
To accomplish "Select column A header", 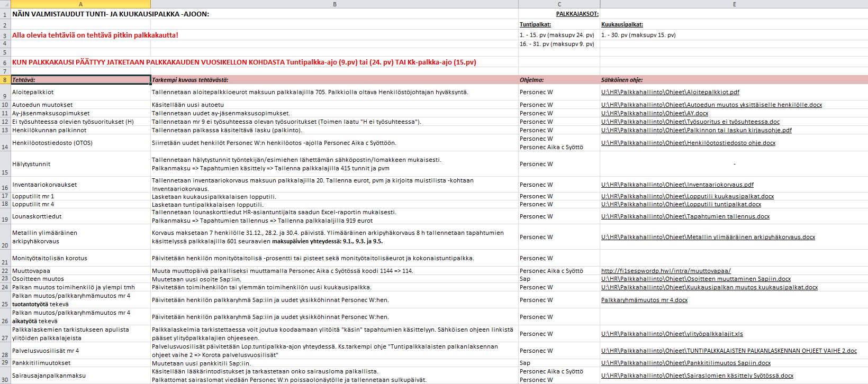I will [x=80, y=4].
